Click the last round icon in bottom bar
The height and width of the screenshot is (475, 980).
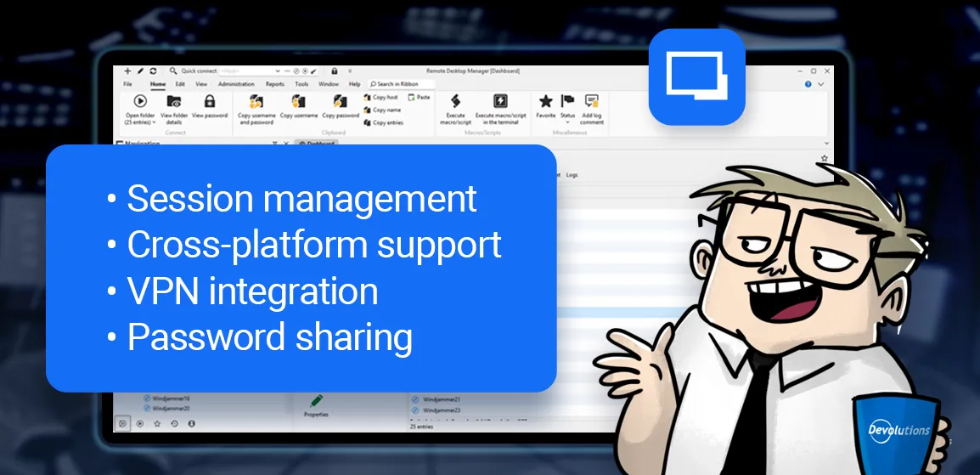point(191,423)
